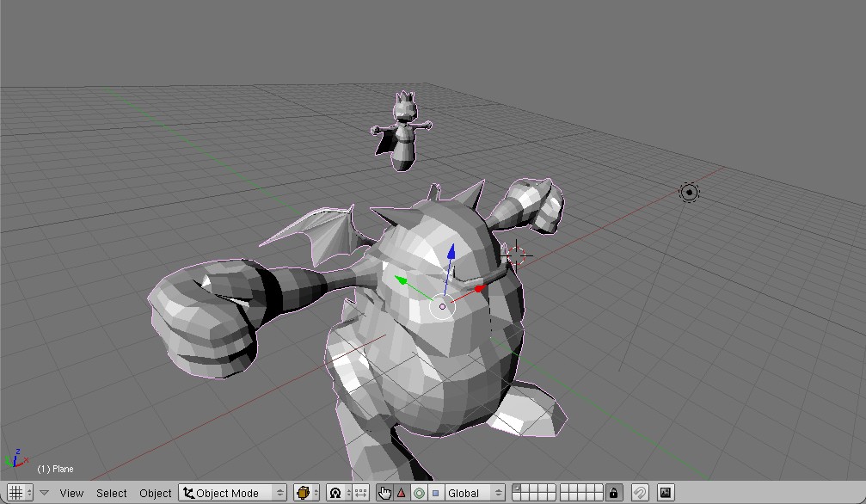Click the padlock lock layers icon
Screen dimensions: 866x504
pyautogui.click(x=614, y=493)
